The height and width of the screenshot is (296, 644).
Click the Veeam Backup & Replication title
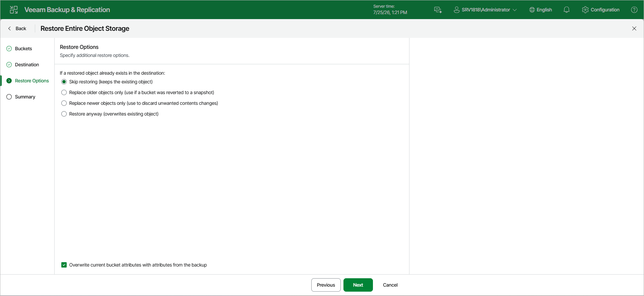point(67,10)
